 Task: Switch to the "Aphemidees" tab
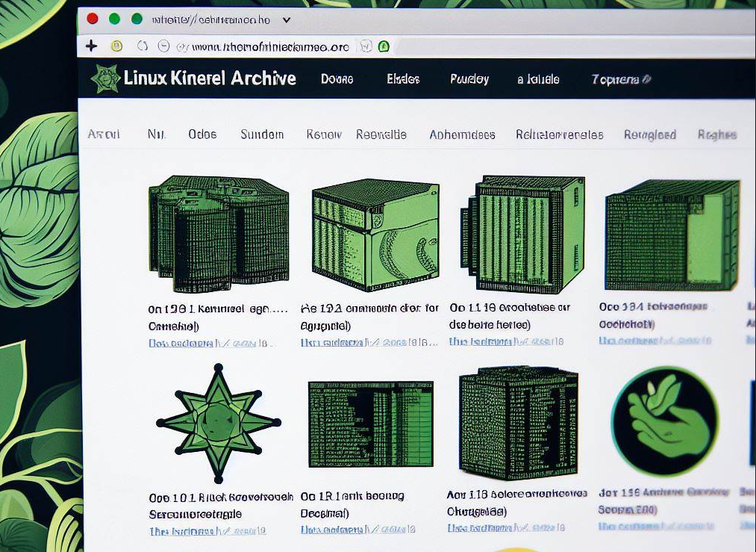tap(462, 134)
